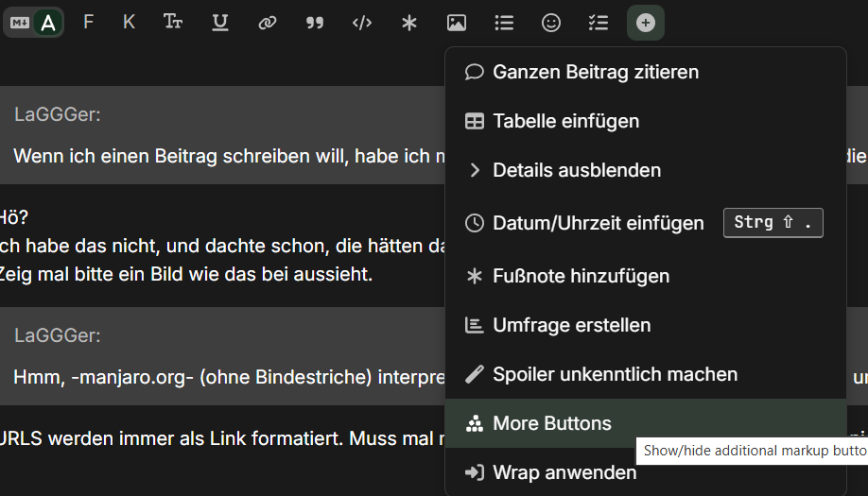Insert a hyperlink from the toolbar

click(268, 23)
